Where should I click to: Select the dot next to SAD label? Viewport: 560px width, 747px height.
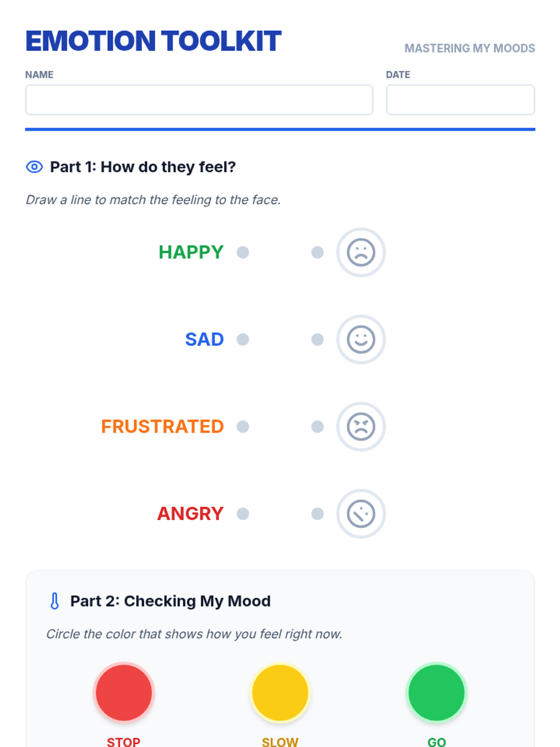(243, 339)
